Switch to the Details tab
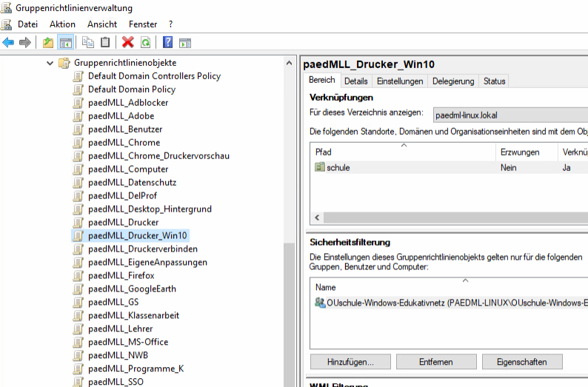The height and width of the screenshot is (387, 588). (x=356, y=81)
